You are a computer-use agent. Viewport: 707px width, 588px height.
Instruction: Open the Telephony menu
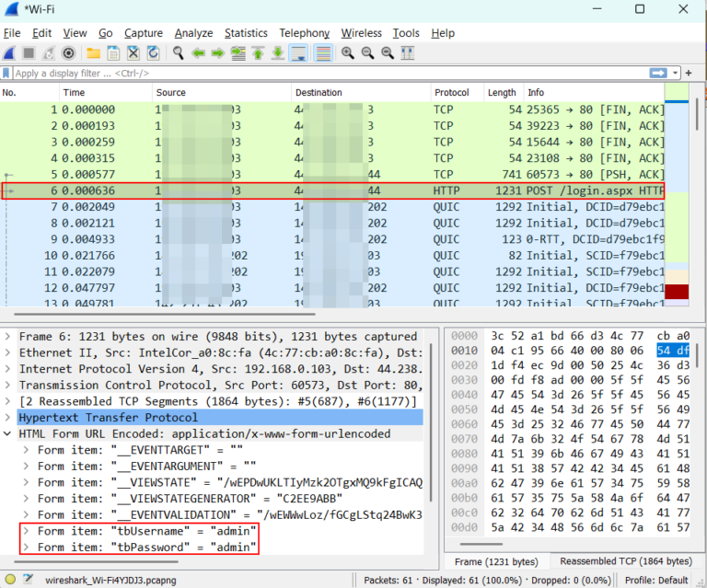[x=305, y=33]
